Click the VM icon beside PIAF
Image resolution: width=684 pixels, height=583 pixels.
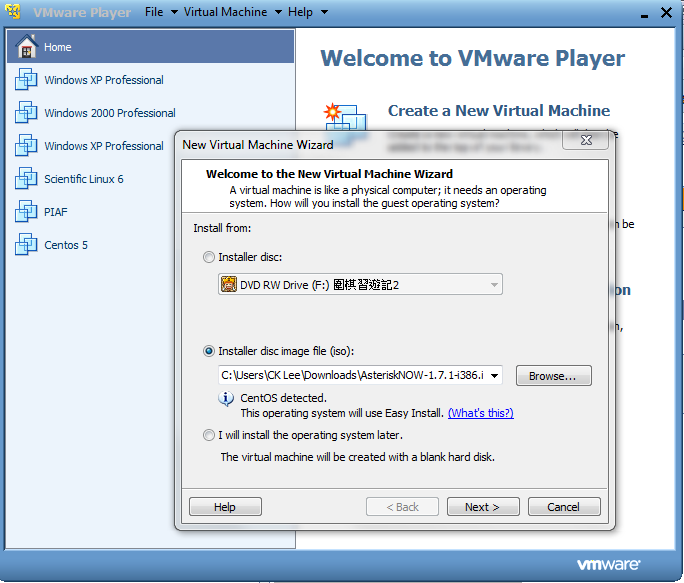[x=26, y=211]
